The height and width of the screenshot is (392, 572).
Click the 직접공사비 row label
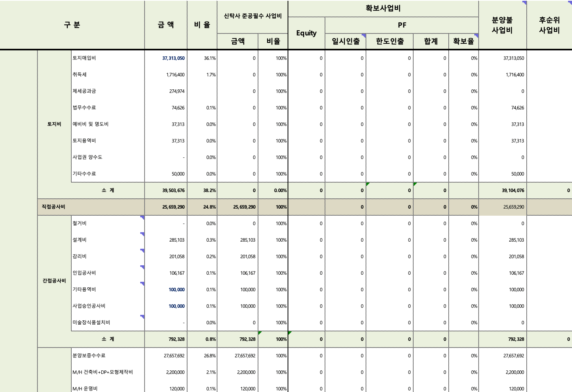[x=54, y=207]
